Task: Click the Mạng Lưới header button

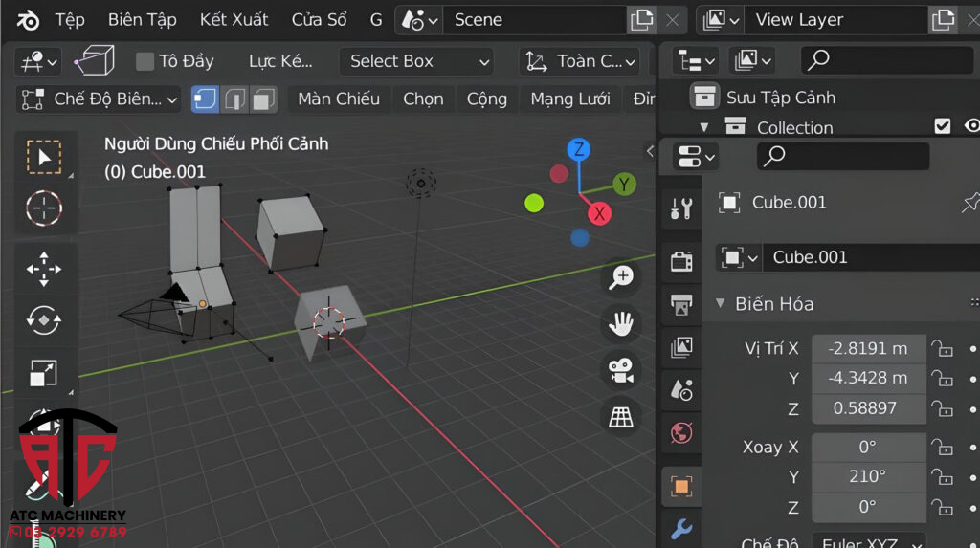Action: (570, 99)
